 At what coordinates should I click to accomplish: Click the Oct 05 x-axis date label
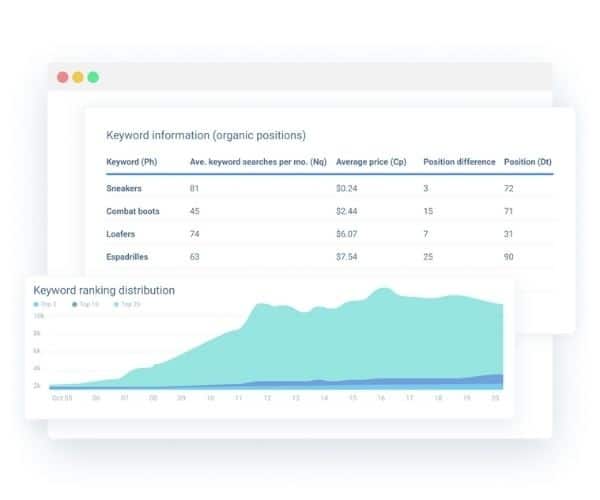pos(62,398)
